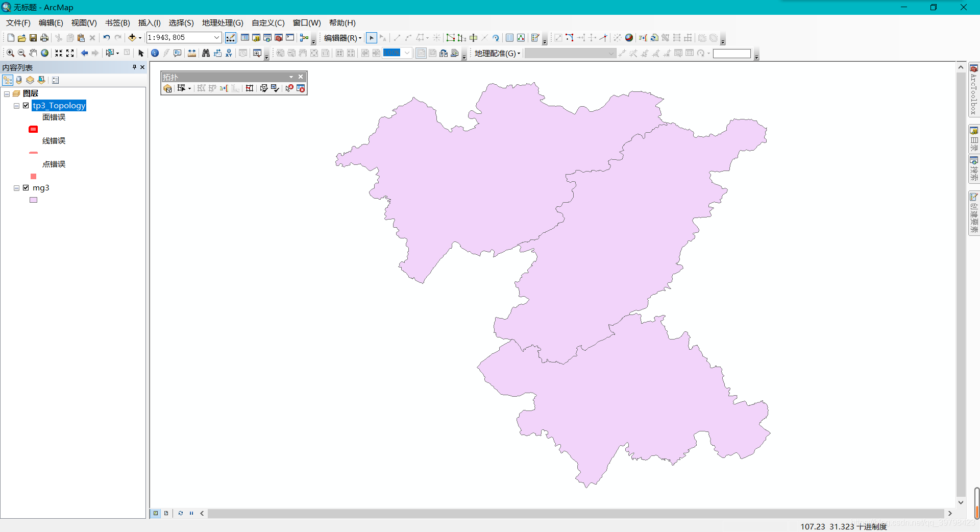Print the map
Viewport: 980px width, 532px height.
coord(44,38)
